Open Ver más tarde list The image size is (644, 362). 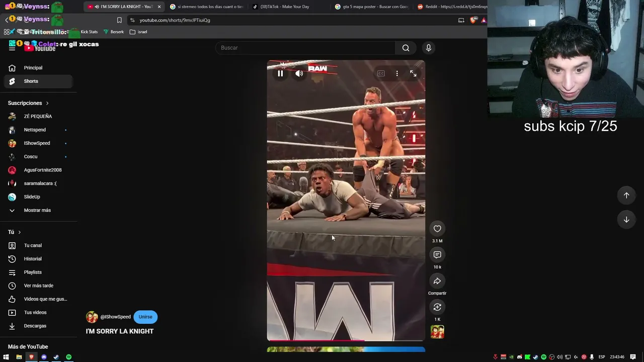38,286
